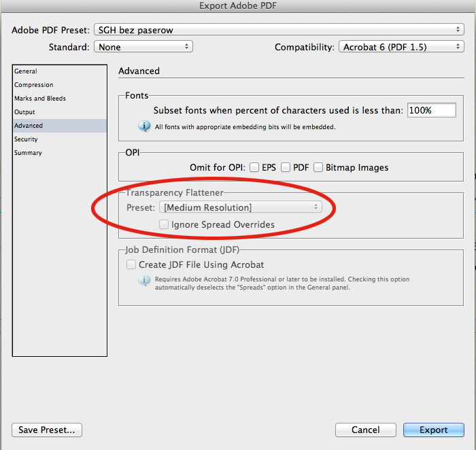The image size is (476, 450).
Task: Click the Fonts group label
Action: pyautogui.click(x=137, y=96)
